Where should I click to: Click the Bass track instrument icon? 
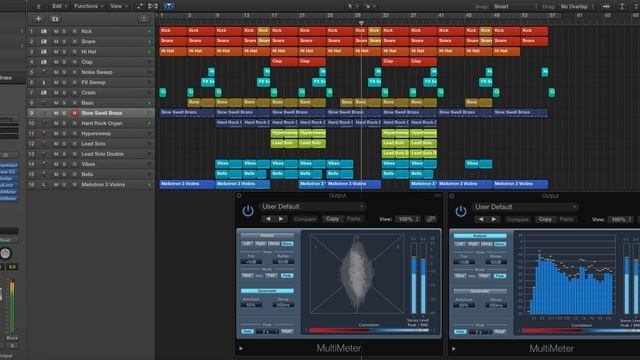coord(44,102)
